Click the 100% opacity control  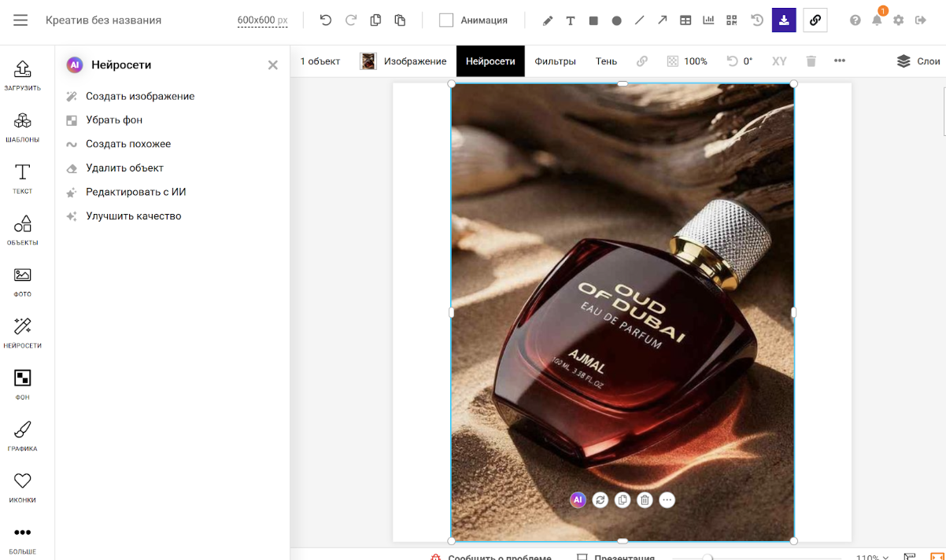[x=687, y=61]
